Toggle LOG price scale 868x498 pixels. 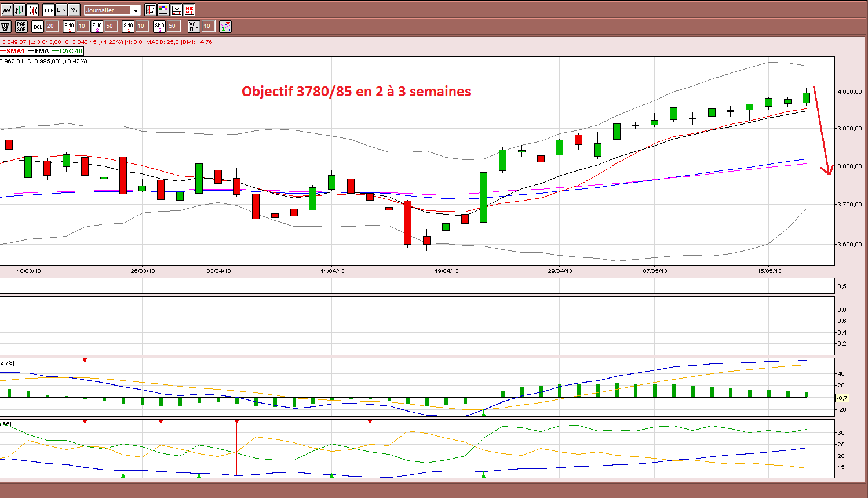(x=49, y=10)
